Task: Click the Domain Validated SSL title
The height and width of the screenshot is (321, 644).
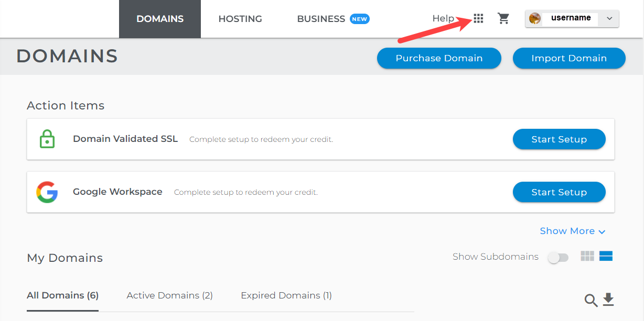Action: pyautogui.click(x=125, y=139)
